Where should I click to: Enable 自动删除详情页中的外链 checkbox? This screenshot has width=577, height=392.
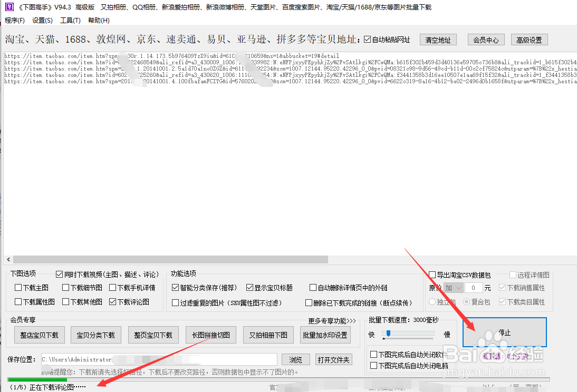coord(313,288)
